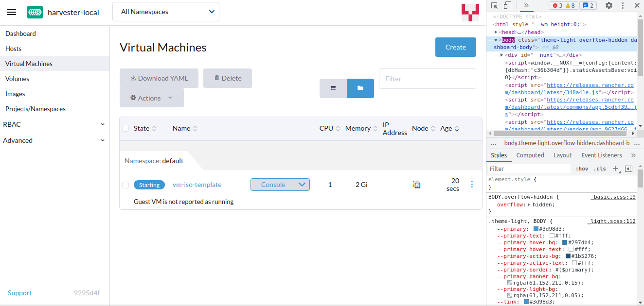644x306 pixels.
Task: Click the body.theme-light breadcrumb in DevTools
Action: click(567, 143)
